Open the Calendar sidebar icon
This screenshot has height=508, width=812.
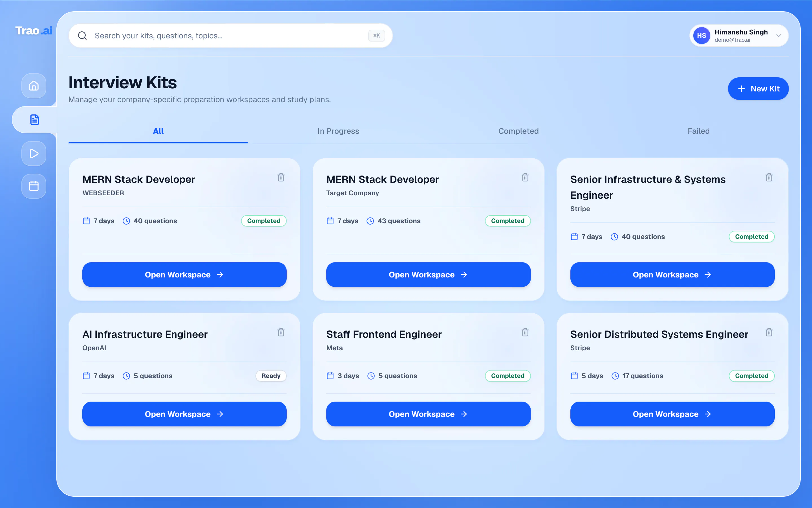[34, 186]
